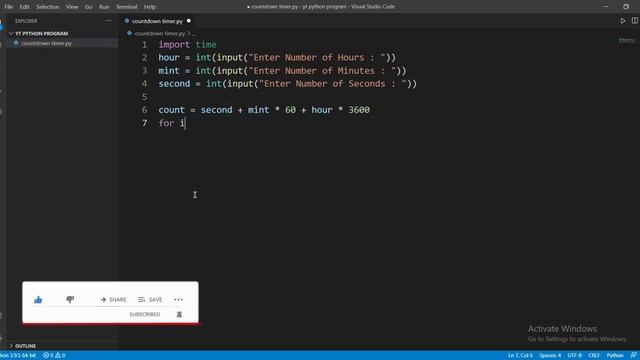Click the text "Enter Number of Seconds : "
Viewport: 640px width, 360px height.
(333, 84)
